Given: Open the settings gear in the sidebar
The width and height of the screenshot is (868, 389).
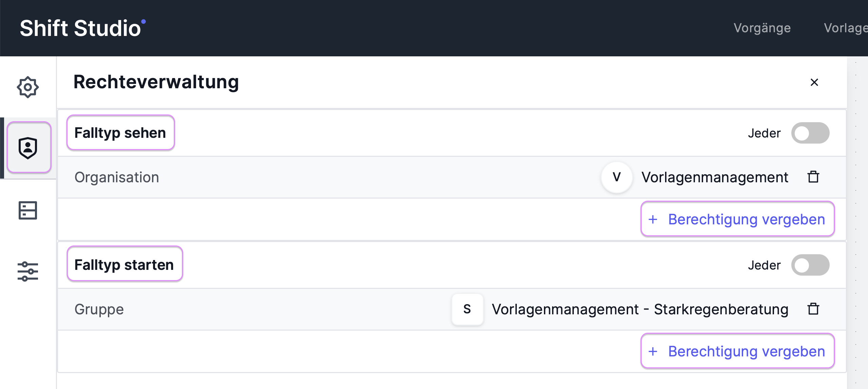Looking at the screenshot, I should [28, 87].
